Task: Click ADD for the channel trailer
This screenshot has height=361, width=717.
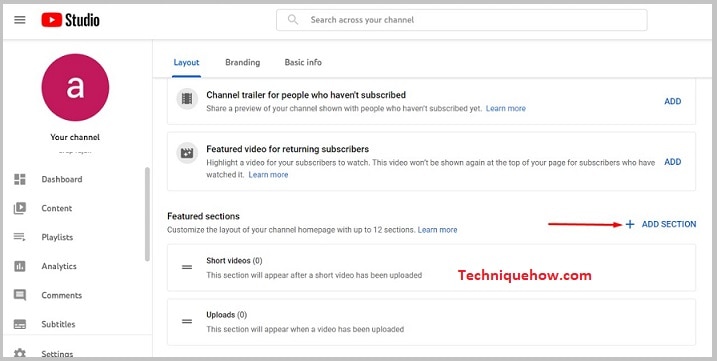Action: pos(673,102)
